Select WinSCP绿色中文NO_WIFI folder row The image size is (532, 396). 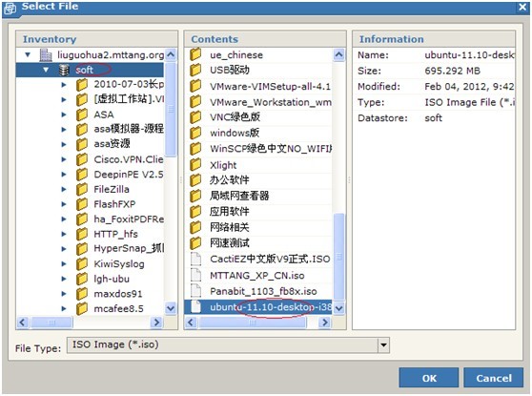pyautogui.click(x=258, y=149)
